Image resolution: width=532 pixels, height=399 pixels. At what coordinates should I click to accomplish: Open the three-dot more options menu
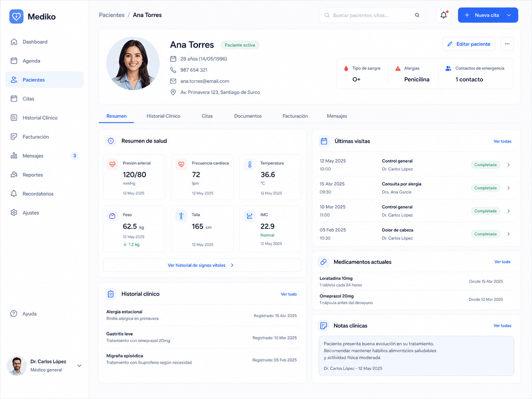(x=507, y=44)
